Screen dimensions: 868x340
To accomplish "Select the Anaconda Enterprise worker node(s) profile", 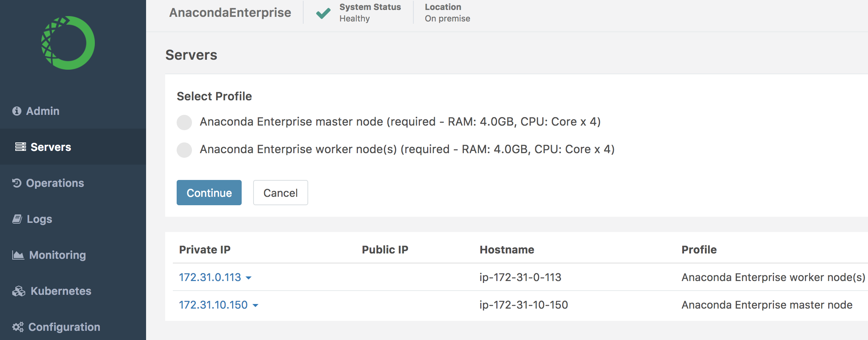I will click(184, 150).
